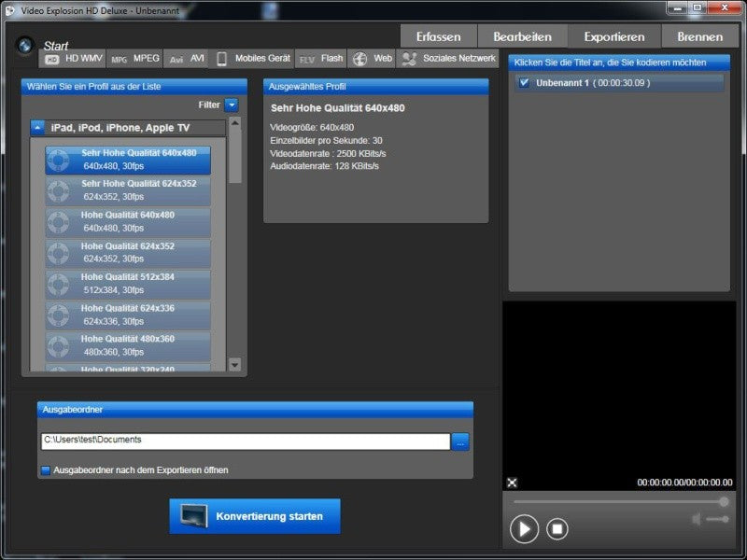747x560 pixels.
Task: Click icon of Hohe Qualität 624x336 profile
Action: pyautogui.click(x=58, y=315)
